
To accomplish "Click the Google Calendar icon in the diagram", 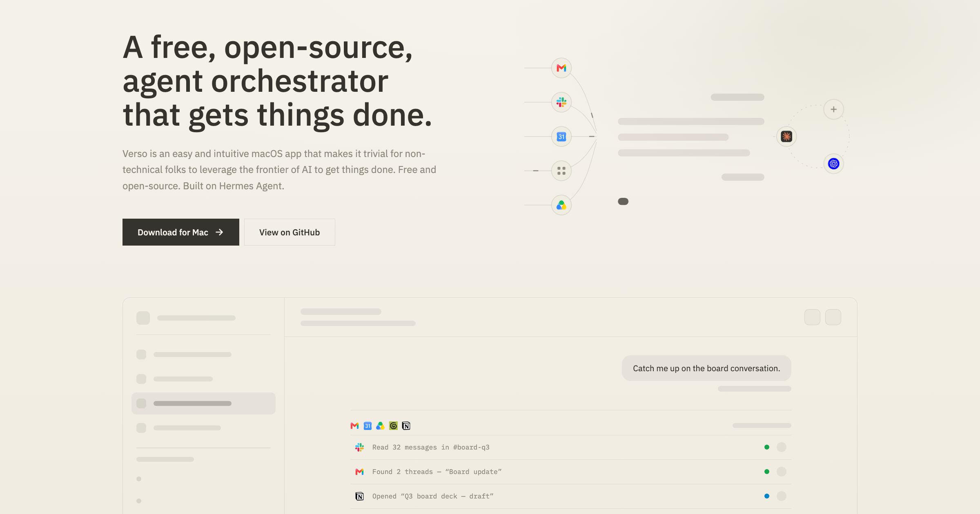I will click(x=561, y=136).
